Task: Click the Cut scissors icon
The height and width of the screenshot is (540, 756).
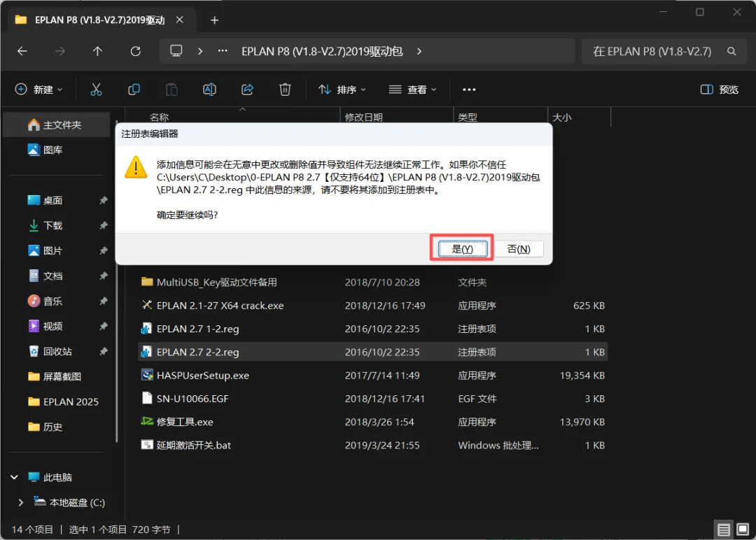Action: (96, 90)
